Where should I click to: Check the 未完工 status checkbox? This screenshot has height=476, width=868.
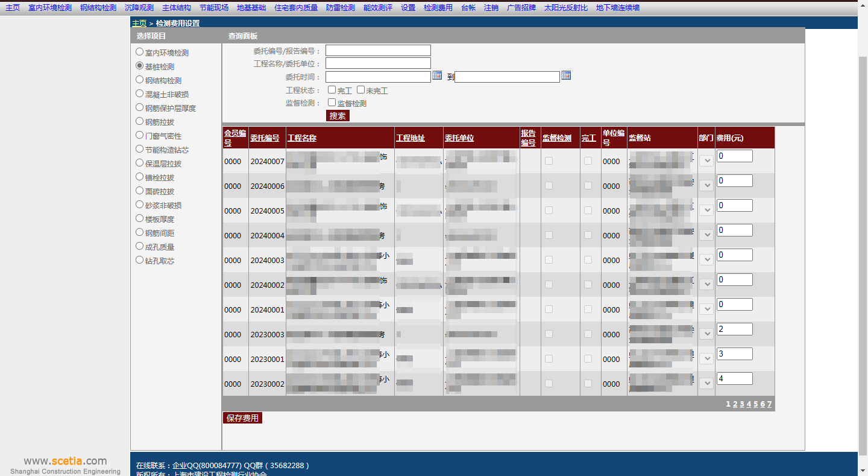point(361,90)
